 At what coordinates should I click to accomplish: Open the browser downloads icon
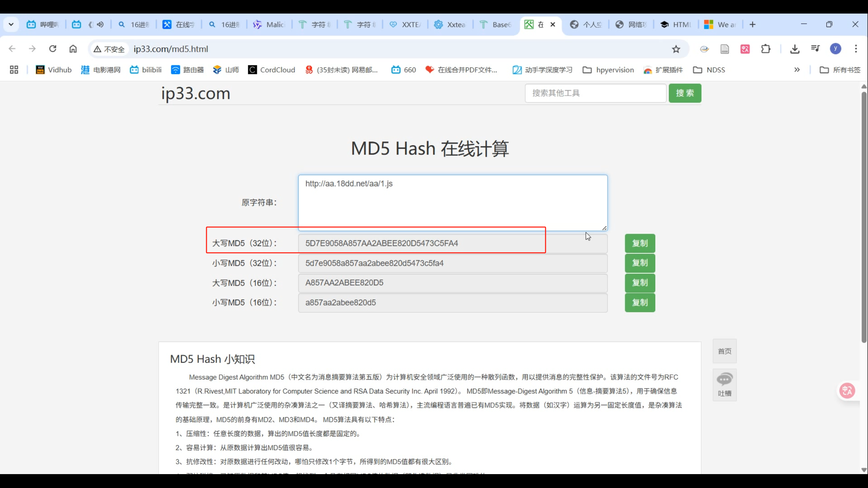click(795, 49)
